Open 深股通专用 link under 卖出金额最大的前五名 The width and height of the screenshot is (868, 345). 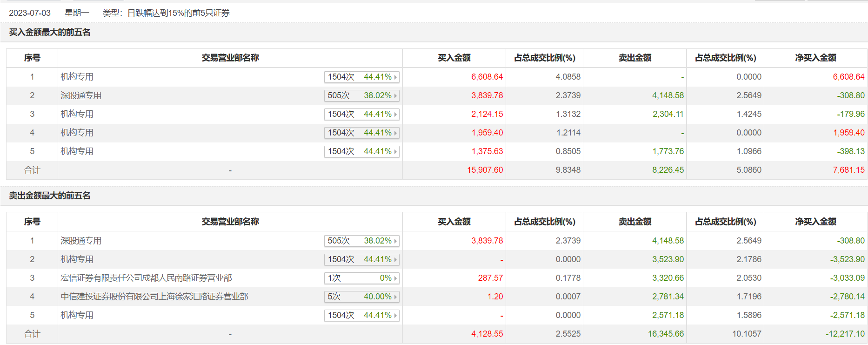tap(81, 241)
